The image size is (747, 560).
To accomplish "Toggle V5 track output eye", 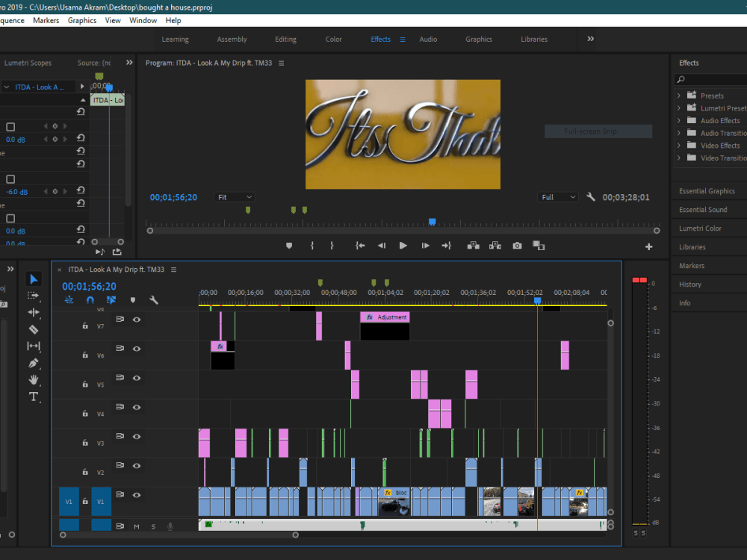I will [137, 378].
